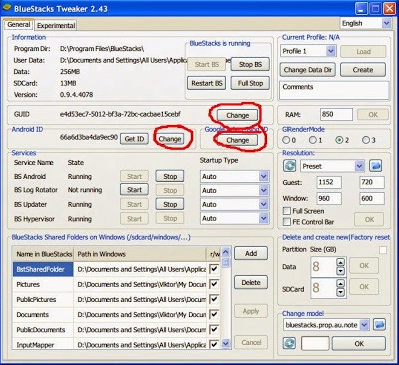Open the Profile 1 dropdown
This screenshot has width=399, height=365.
(x=330, y=51)
